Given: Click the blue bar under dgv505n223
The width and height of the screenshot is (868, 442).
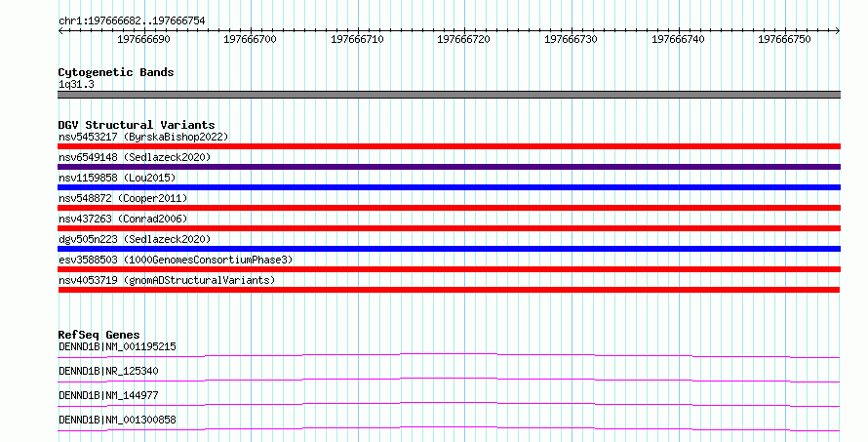Looking at the screenshot, I should (449, 249).
